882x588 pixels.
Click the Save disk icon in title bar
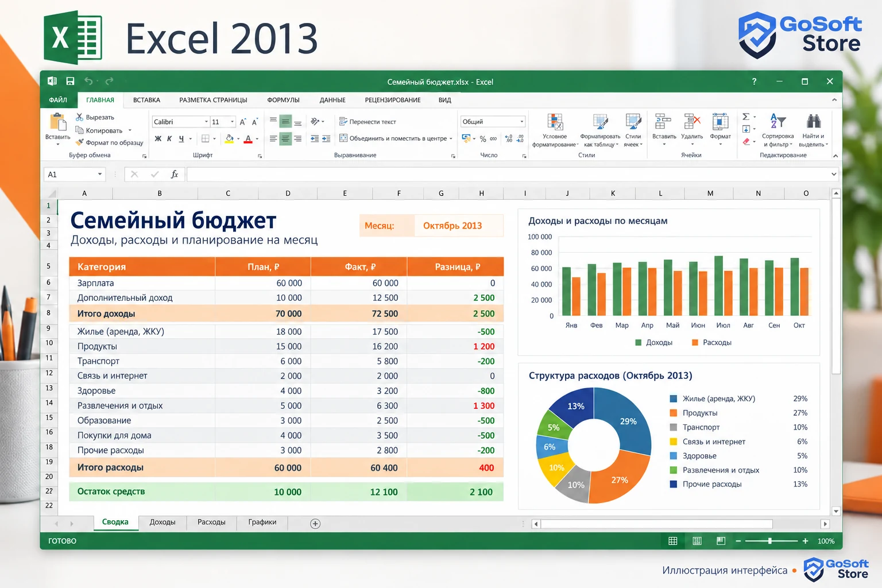(x=70, y=82)
